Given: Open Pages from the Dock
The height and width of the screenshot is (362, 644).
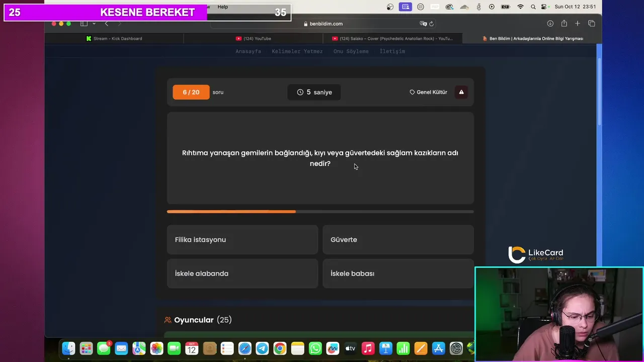Looking at the screenshot, I should coord(421,348).
